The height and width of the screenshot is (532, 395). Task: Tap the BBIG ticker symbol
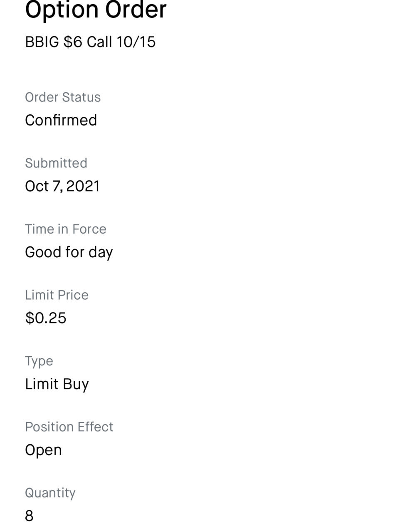pyautogui.click(x=42, y=42)
